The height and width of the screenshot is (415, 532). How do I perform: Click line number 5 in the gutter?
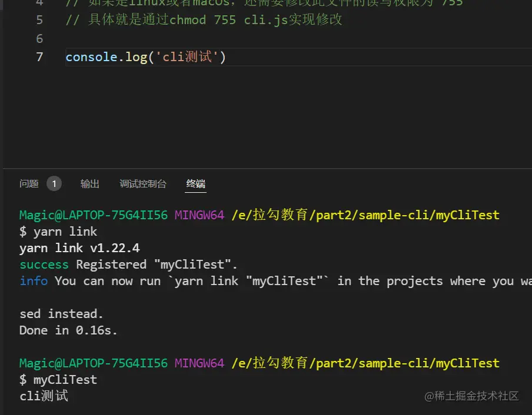click(x=39, y=20)
